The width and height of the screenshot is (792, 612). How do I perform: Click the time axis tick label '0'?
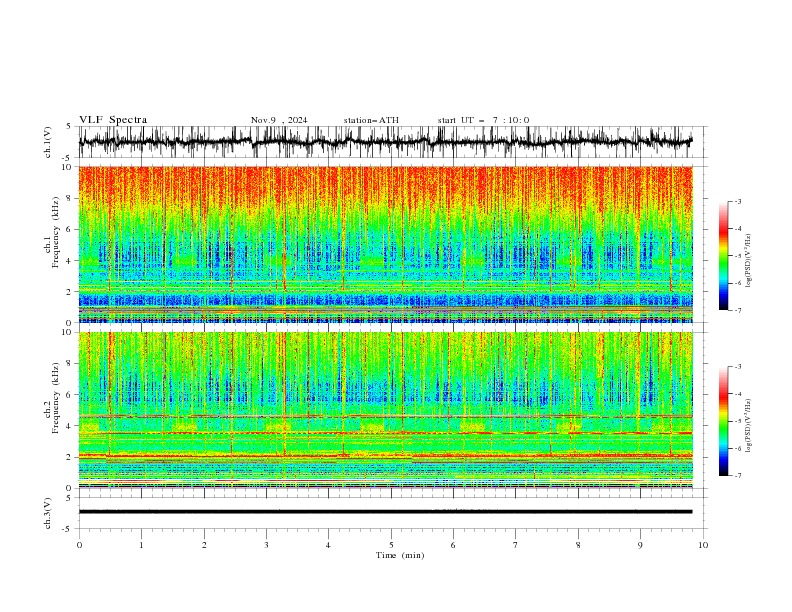79,545
